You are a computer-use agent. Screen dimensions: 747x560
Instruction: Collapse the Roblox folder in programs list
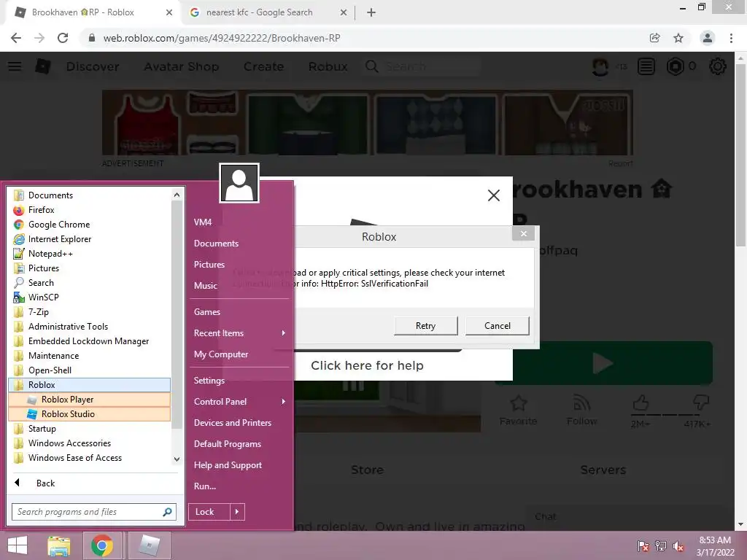89,385
